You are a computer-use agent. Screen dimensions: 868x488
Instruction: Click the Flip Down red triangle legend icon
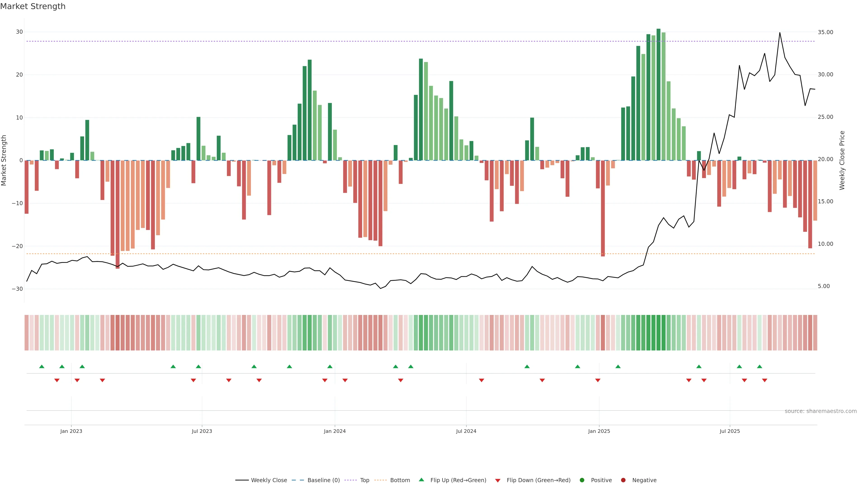498,481
